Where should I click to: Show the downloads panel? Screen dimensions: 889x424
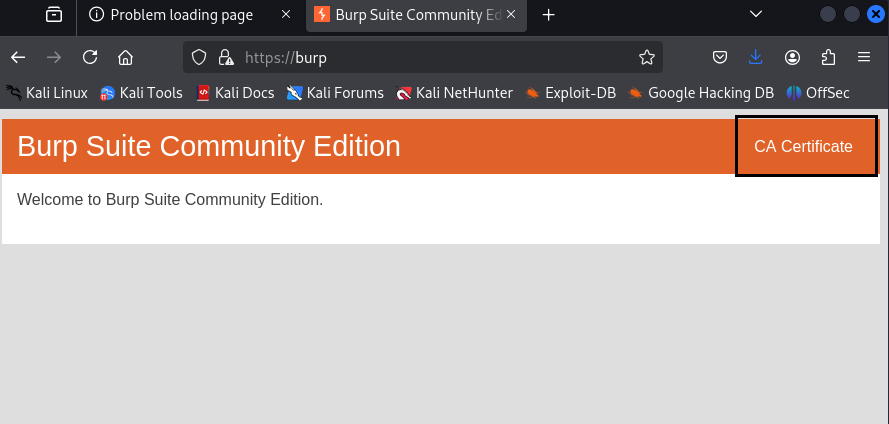(755, 57)
